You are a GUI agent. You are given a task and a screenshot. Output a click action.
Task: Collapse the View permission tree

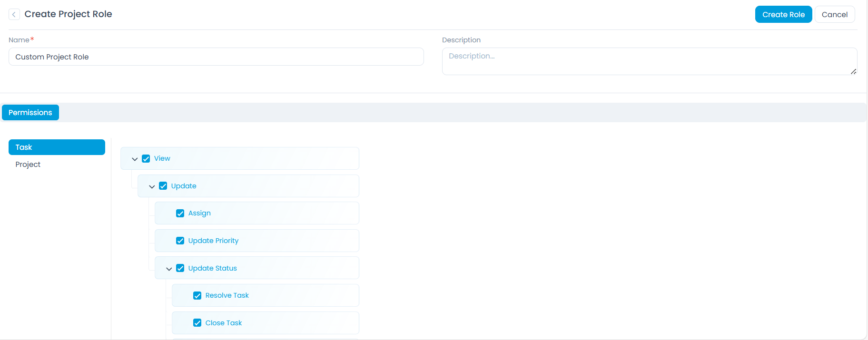135,159
